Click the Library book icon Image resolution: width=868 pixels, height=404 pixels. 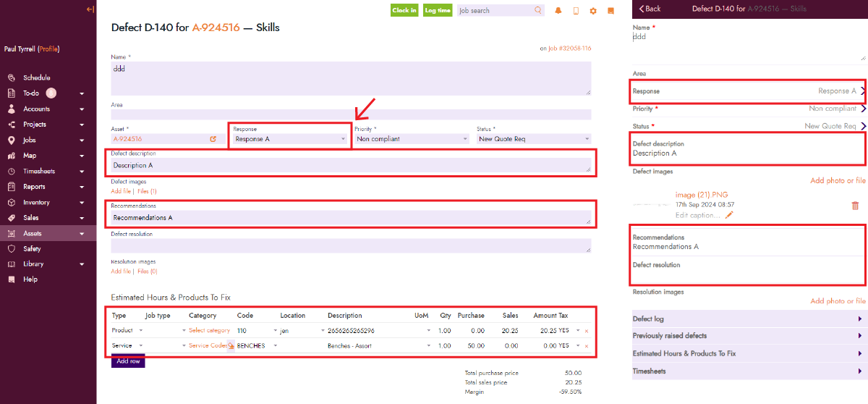pyautogui.click(x=11, y=264)
